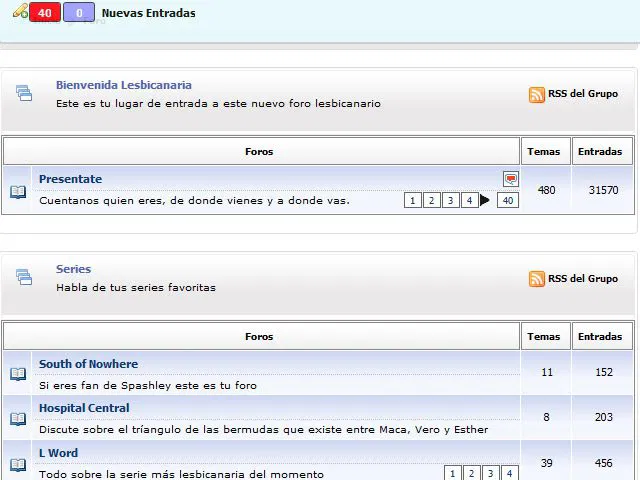Click the book icon next to South of Nowhere
The image size is (640, 480).
[18, 374]
